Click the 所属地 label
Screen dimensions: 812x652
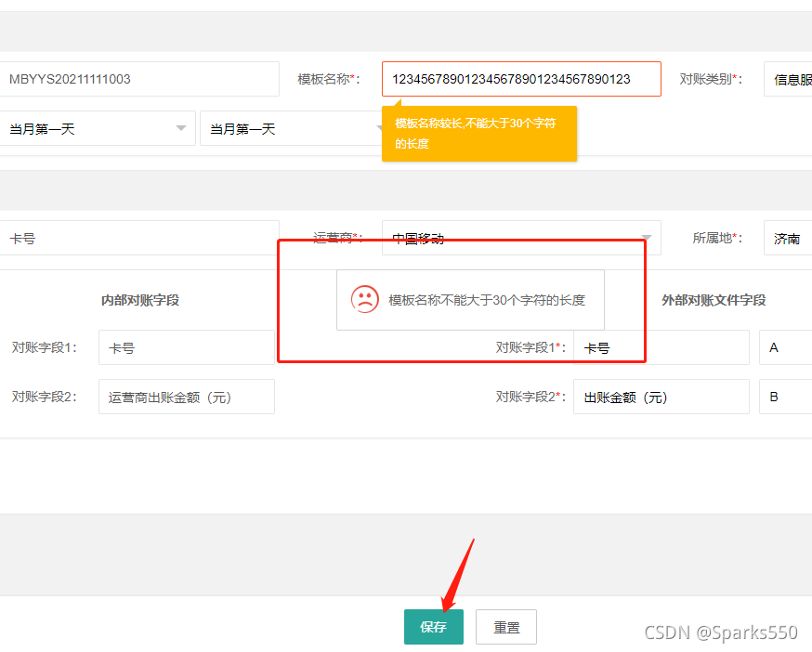(717, 238)
